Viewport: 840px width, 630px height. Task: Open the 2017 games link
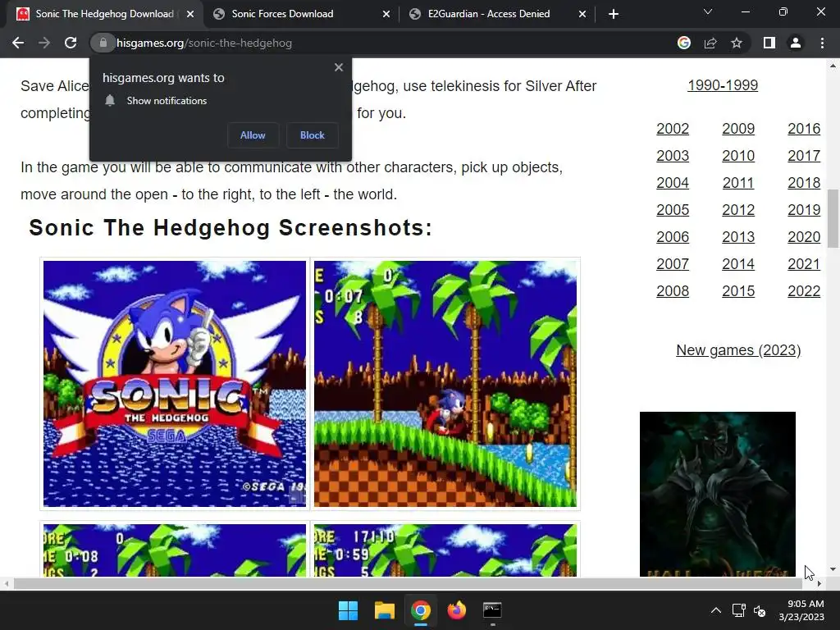[804, 156]
